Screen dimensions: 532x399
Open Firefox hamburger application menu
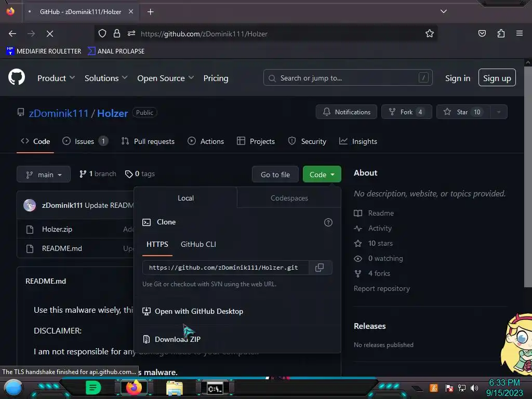(x=519, y=33)
